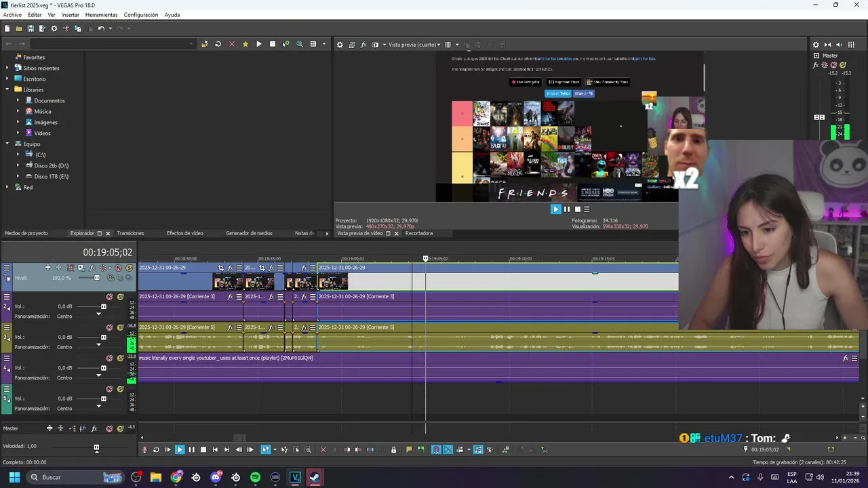
Task: Cut selection with the scissors icon
Action: (x=66, y=28)
